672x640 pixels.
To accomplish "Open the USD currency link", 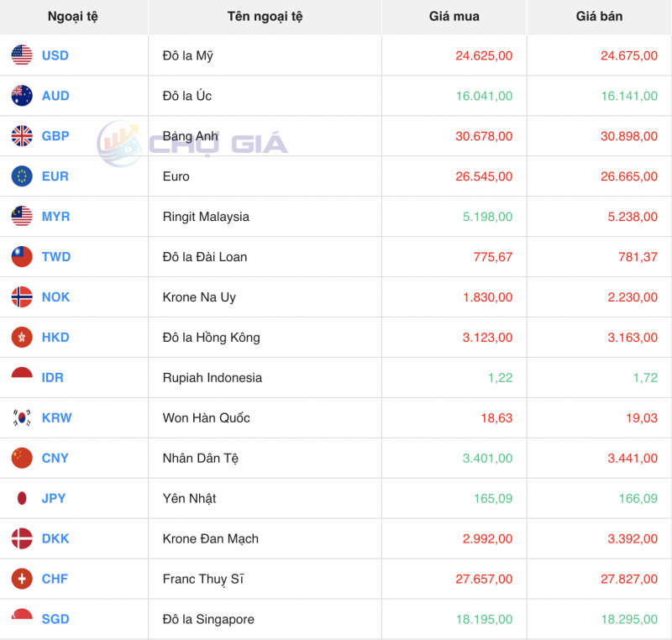I will click(x=55, y=55).
